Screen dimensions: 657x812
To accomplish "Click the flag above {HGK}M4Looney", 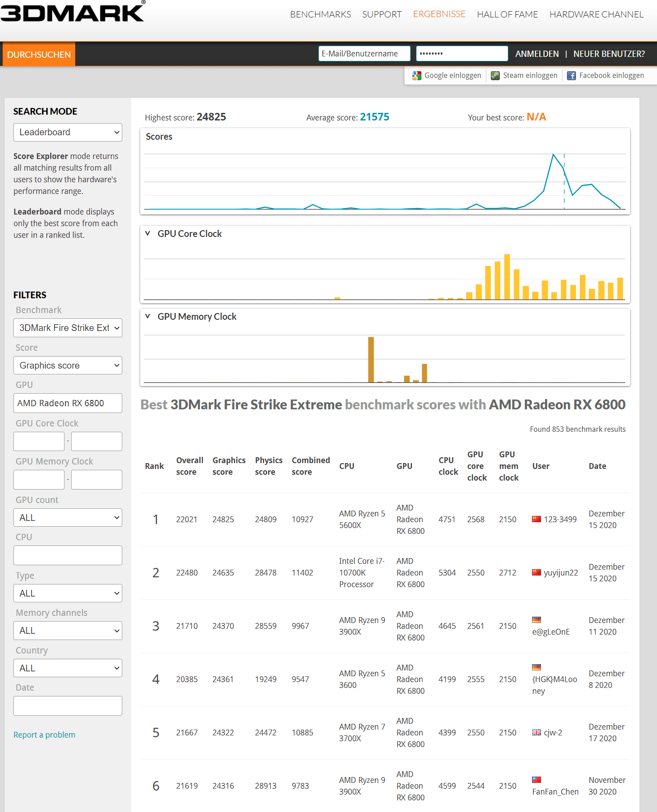I will click(537, 667).
